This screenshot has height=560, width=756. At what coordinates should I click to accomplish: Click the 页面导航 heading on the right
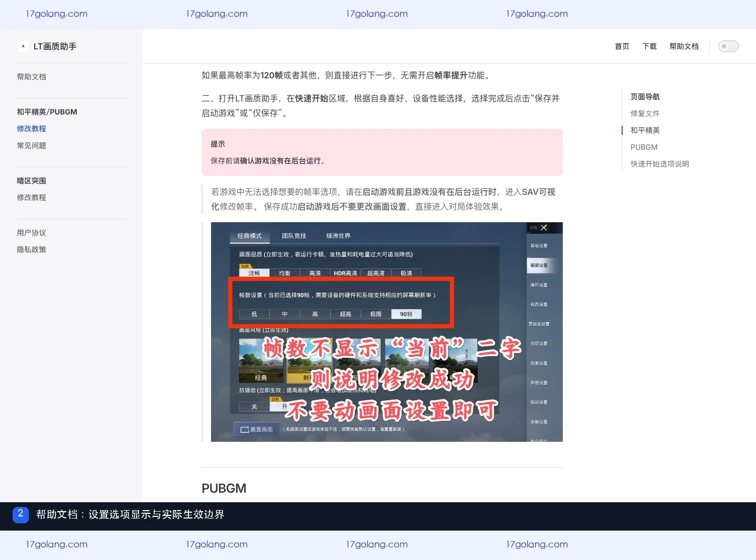pyautogui.click(x=645, y=97)
